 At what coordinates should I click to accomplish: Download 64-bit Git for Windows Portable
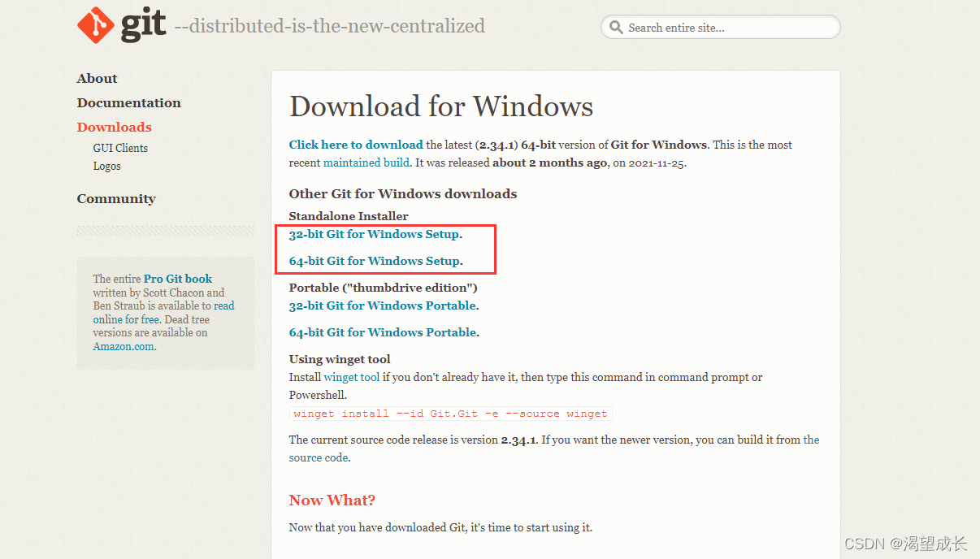(383, 332)
